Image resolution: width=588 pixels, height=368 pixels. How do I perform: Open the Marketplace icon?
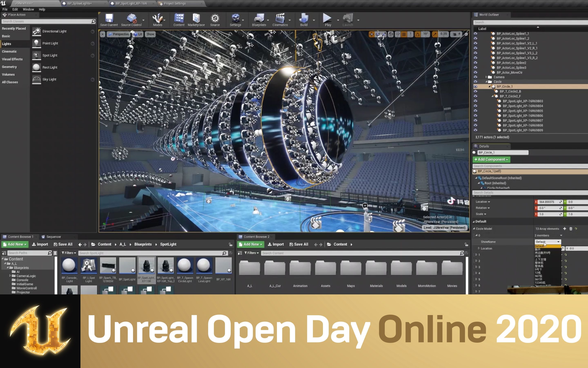point(196,20)
